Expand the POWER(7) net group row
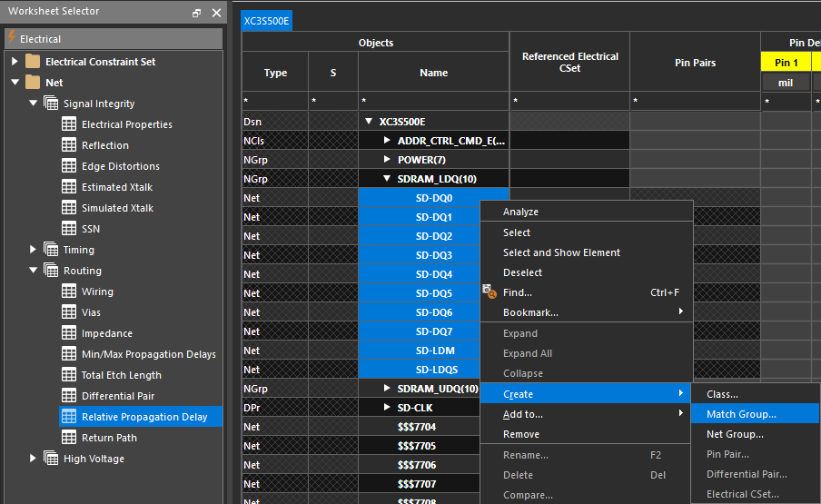Screen dimensions: 821x504 [387, 160]
